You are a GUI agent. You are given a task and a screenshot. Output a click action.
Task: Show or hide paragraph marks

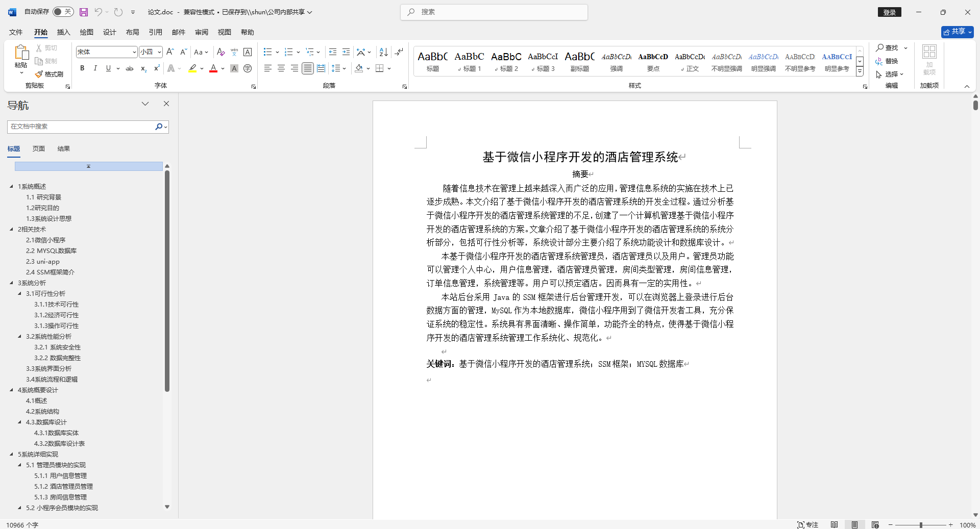coord(399,52)
